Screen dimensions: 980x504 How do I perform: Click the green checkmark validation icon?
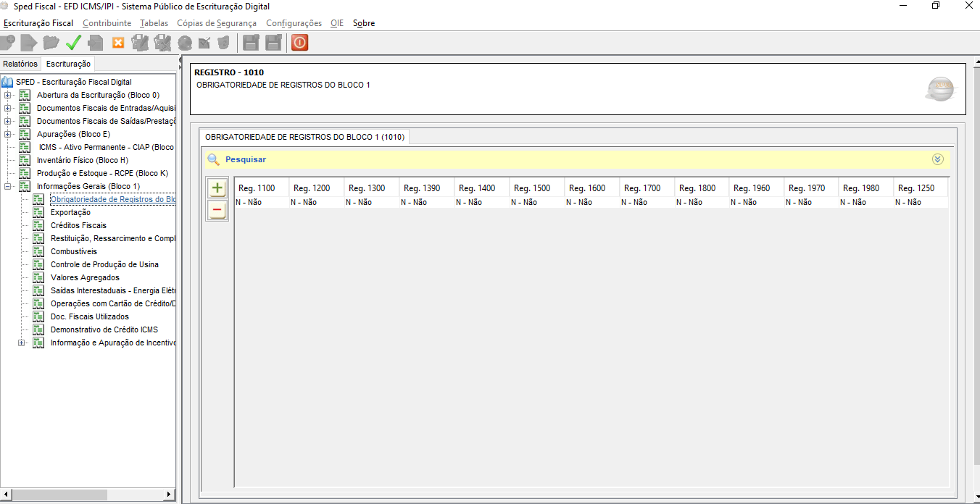73,43
